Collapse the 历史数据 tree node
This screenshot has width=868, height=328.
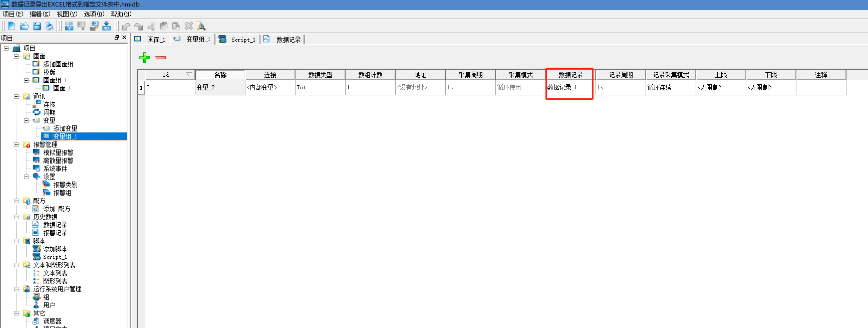coord(17,217)
